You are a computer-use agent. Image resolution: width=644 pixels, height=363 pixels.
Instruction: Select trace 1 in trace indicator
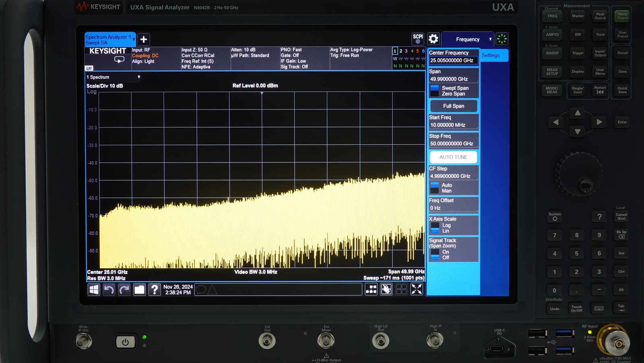point(395,51)
